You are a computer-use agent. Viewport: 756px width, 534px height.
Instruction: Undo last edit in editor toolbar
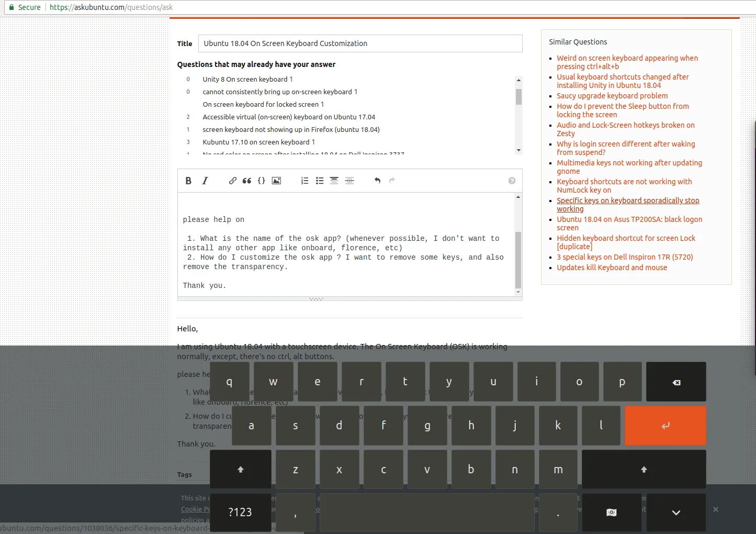(377, 181)
